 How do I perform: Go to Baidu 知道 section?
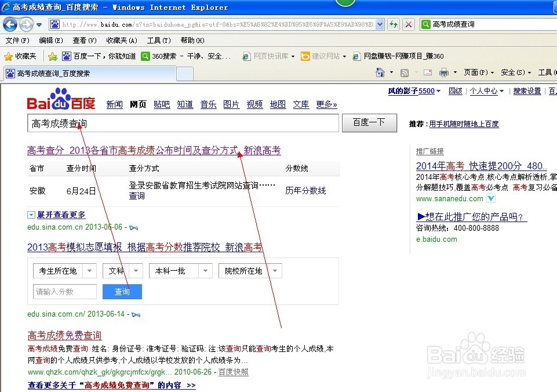[x=185, y=104]
